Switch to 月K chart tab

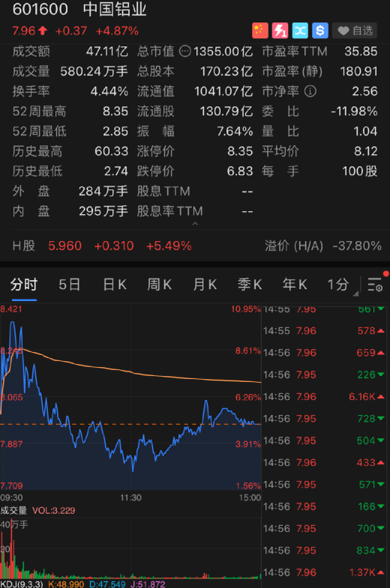(x=205, y=285)
